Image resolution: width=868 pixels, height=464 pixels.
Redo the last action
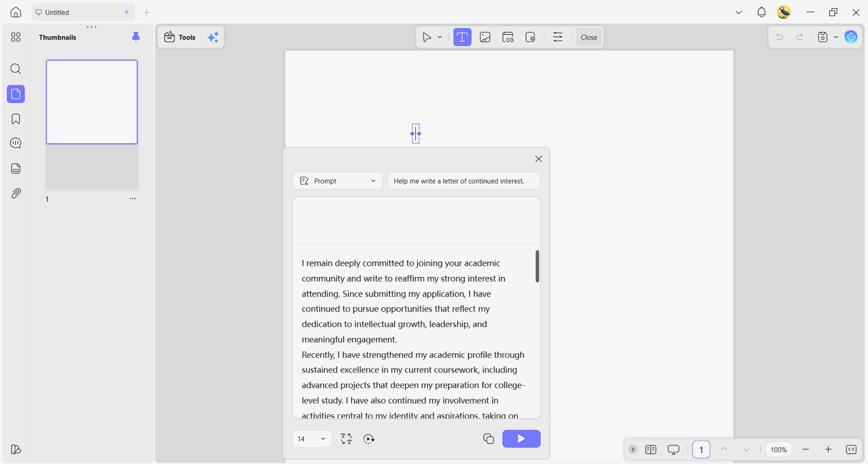pyautogui.click(x=800, y=37)
